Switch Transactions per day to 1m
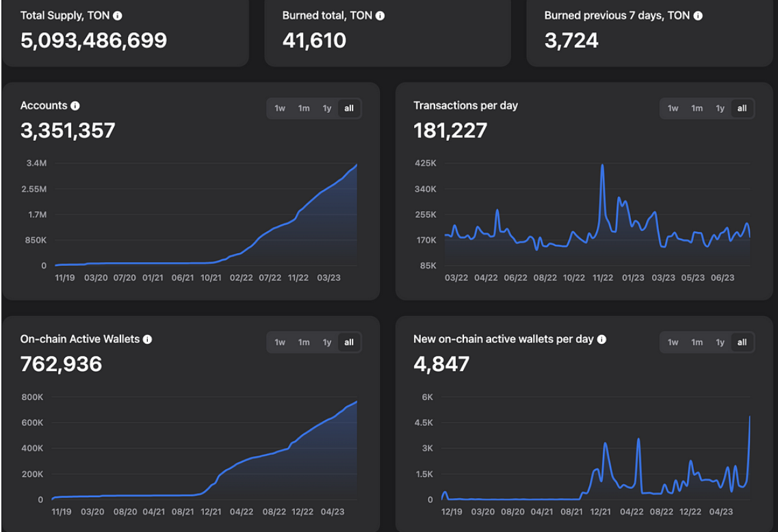778x532 pixels. point(697,108)
